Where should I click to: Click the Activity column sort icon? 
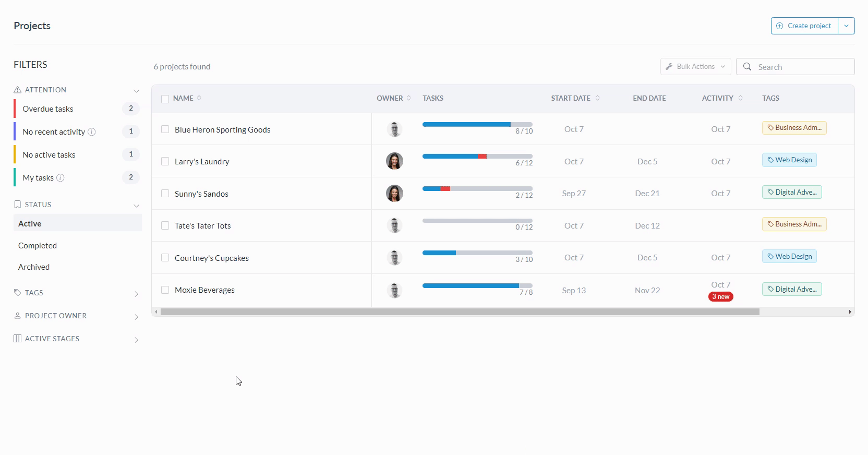(740, 98)
